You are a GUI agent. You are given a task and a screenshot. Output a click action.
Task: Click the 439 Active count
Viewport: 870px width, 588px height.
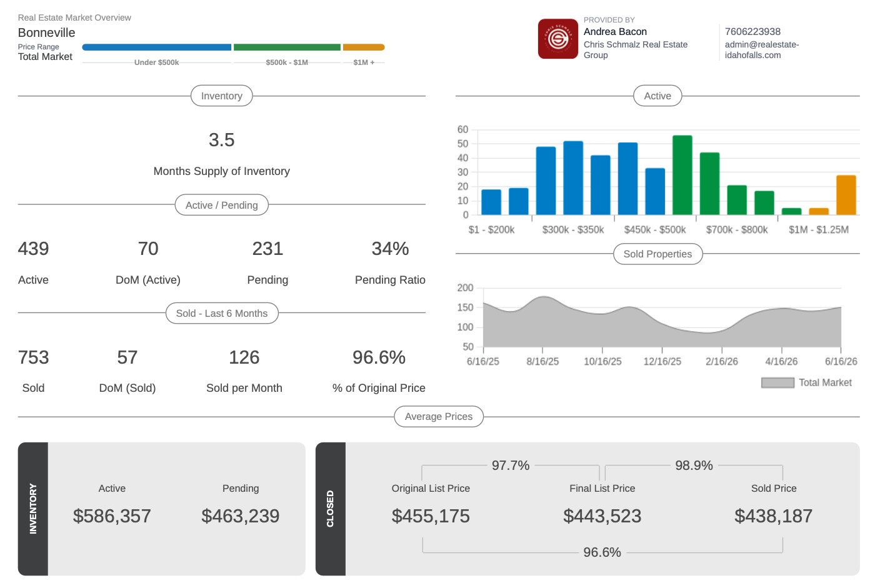(33, 249)
